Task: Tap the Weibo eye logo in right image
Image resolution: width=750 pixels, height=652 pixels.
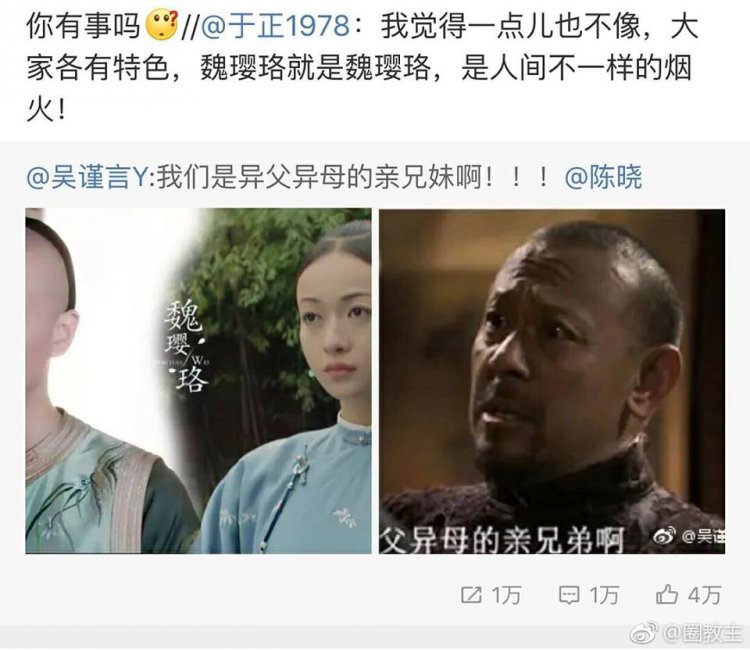Action: click(x=665, y=535)
